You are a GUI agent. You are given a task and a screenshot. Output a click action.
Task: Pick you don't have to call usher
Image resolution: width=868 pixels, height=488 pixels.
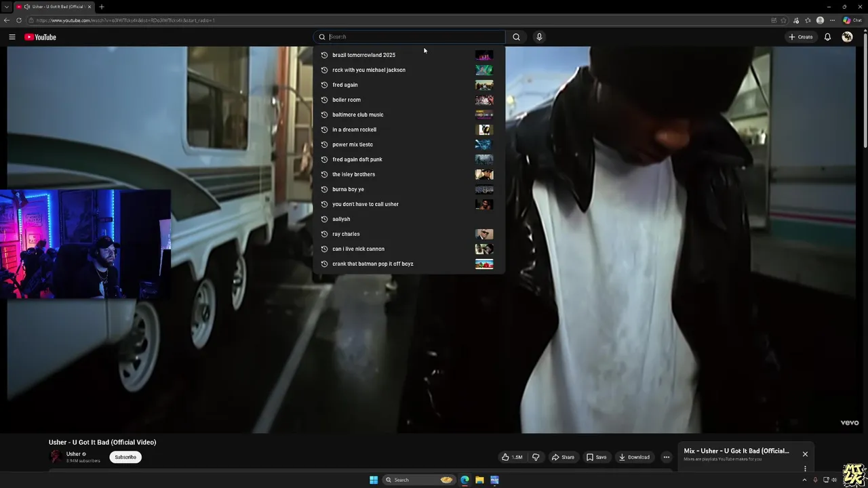(x=409, y=204)
